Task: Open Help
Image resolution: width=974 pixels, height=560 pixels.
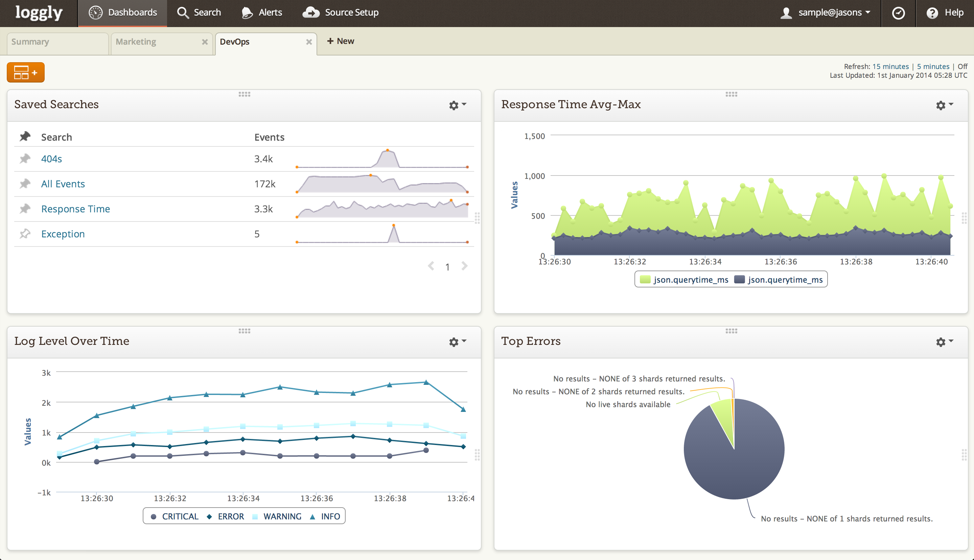Action: click(945, 13)
